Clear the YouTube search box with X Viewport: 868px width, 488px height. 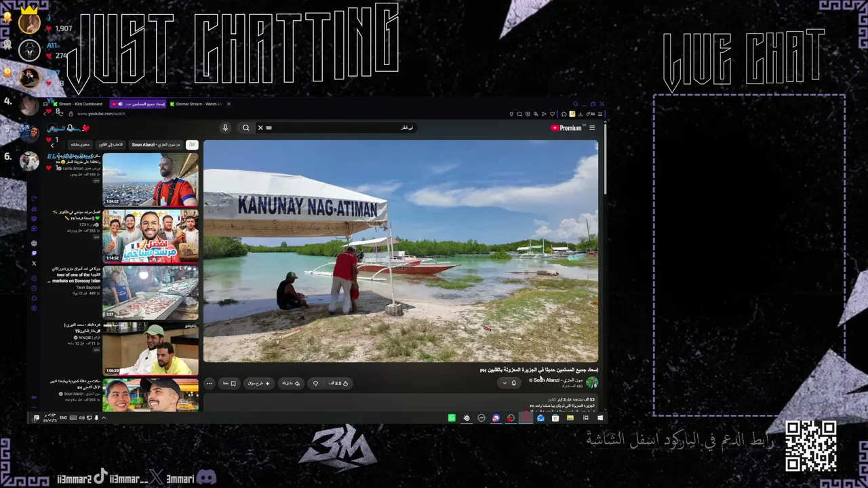coord(260,127)
